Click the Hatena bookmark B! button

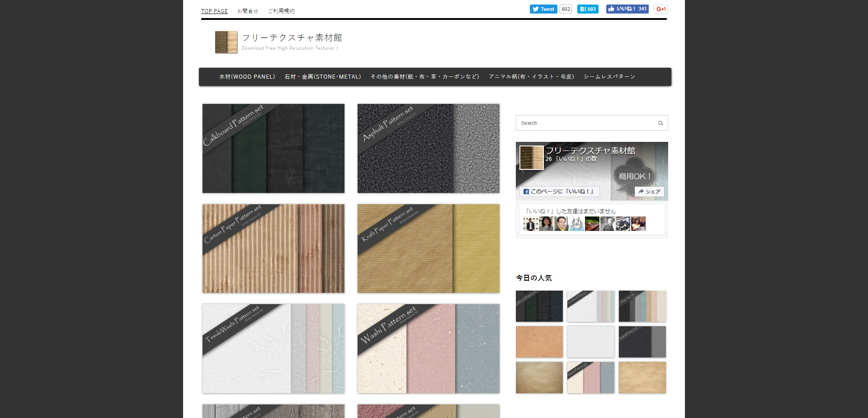tap(588, 9)
